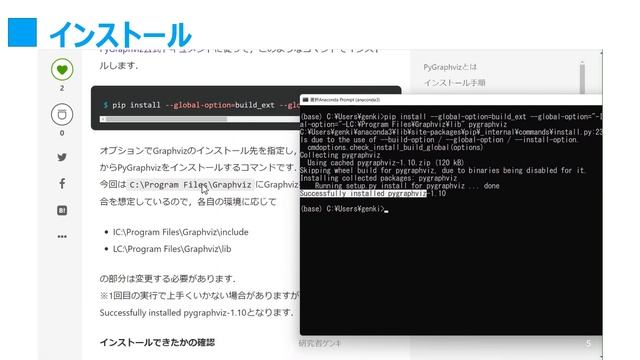This screenshot has width=640, height=360.
Task: Click the last prompt line in Anaconda Prompt
Action: pyautogui.click(x=344, y=209)
